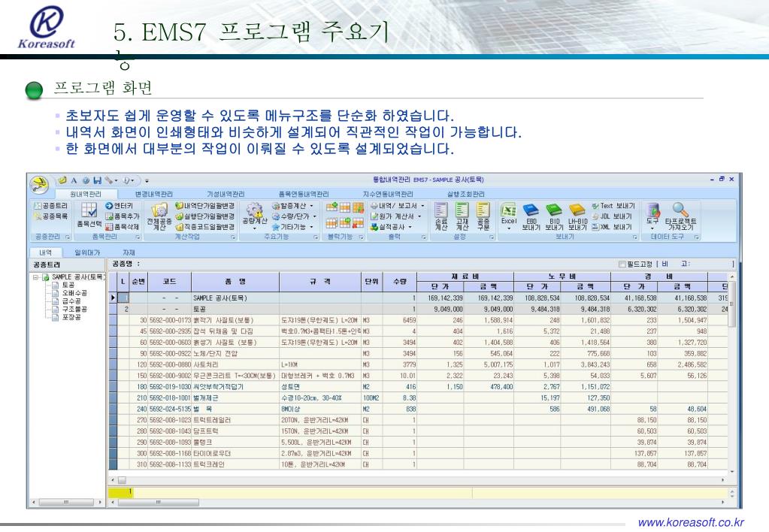Run 전체공종 계산
The height and width of the screenshot is (532, 769).
pos(159,216)
